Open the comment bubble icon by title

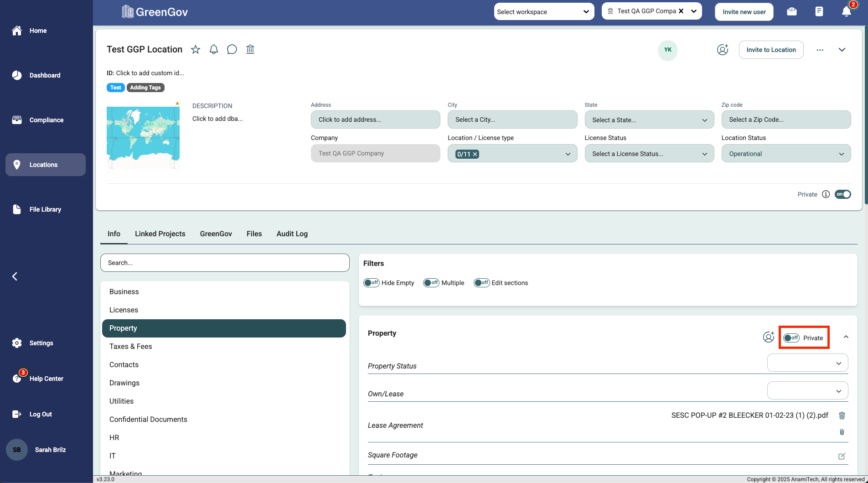coord(232,49)
